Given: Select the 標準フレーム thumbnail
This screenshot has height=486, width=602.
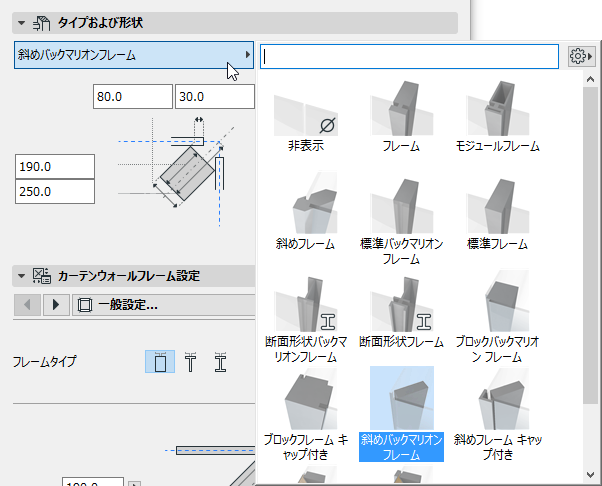Looking at the screenshot, I should [x=498, y=207].
